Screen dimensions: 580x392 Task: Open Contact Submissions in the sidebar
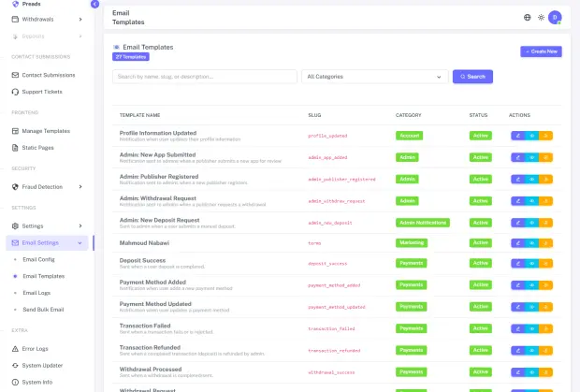[47, 75]
